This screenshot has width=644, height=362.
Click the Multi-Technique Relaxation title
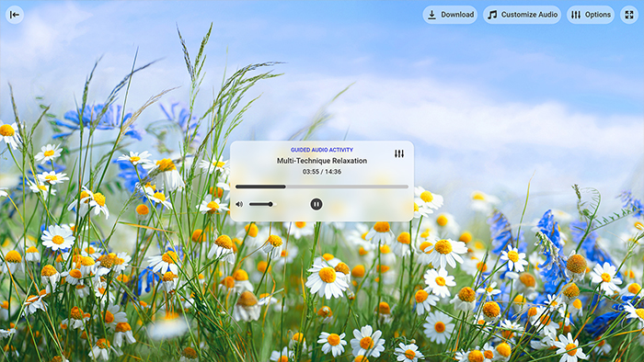[322, 161]
